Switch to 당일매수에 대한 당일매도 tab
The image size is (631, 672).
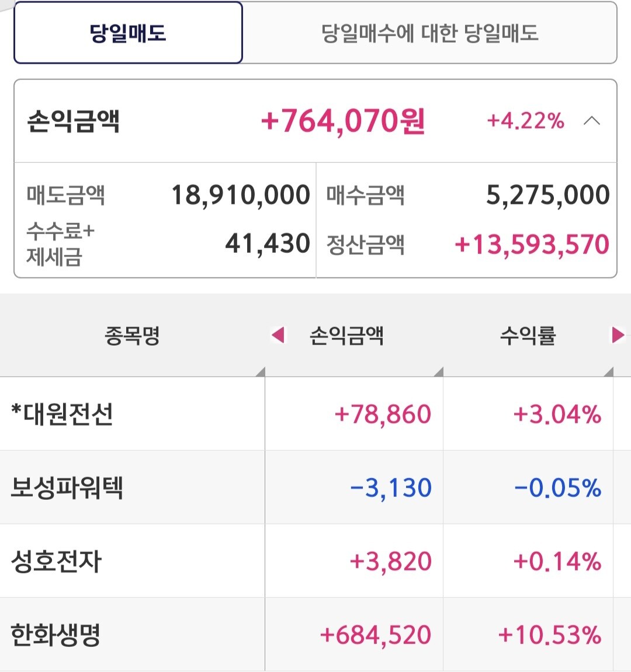(429, 33)
